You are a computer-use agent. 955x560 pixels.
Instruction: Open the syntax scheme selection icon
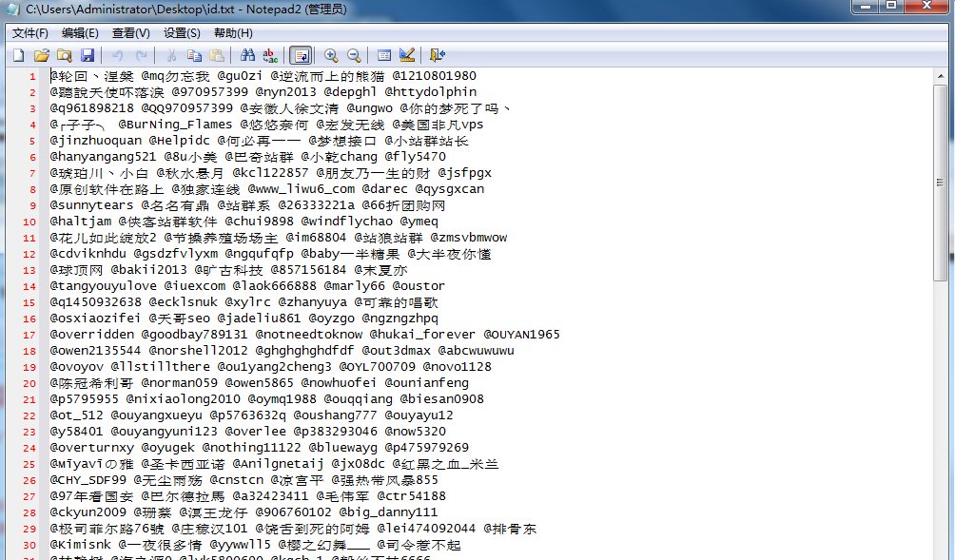(384, 56)
